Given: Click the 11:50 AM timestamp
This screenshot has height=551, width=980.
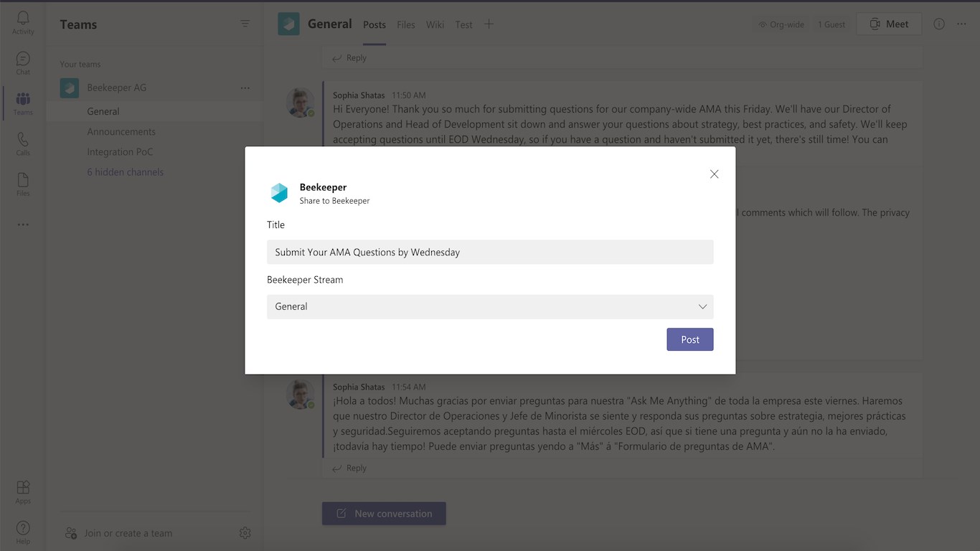Looking at the screenshot, I should click(x=409, y=95).
